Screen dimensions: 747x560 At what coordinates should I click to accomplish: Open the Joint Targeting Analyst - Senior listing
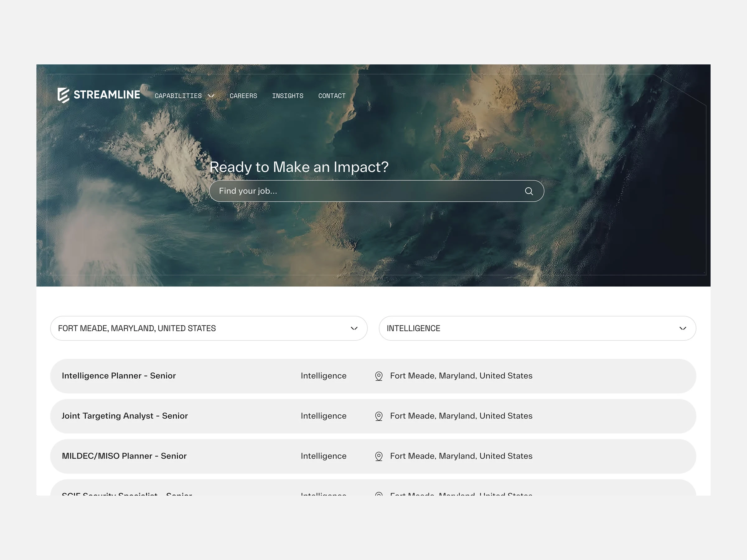pyautogui.click(x=125, y=416)
